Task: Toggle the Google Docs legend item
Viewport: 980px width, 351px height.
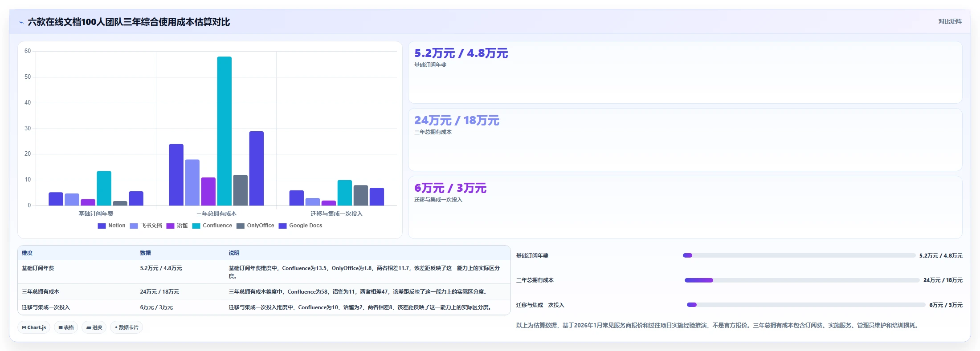Action: [300, 226]
